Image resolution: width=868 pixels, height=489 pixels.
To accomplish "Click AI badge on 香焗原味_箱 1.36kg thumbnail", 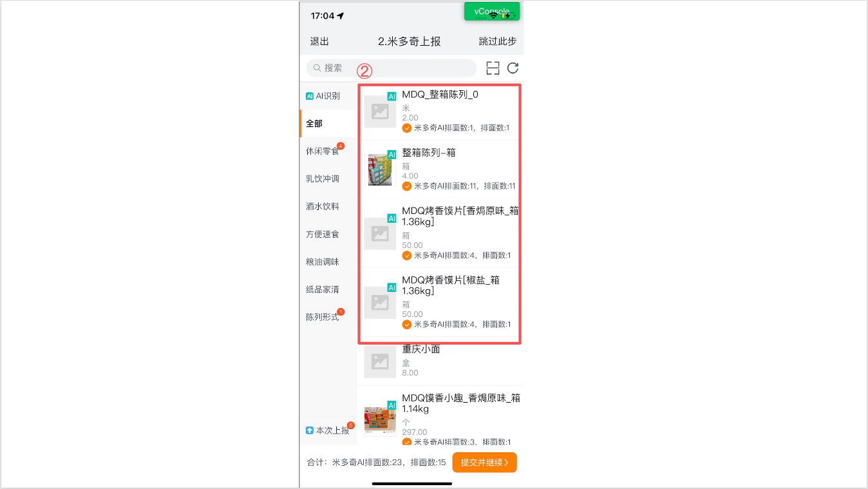I will pos(392,218).
